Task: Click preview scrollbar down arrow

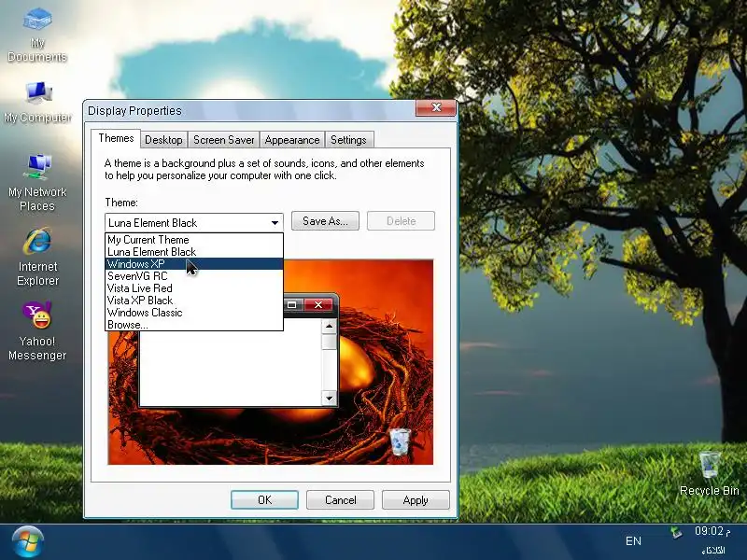Action: [330, 398]
